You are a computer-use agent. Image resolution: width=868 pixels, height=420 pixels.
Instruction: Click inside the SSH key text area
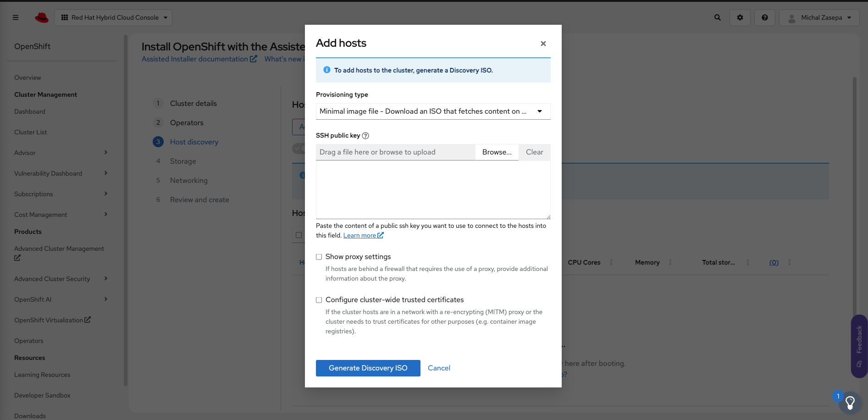(432, 190)
